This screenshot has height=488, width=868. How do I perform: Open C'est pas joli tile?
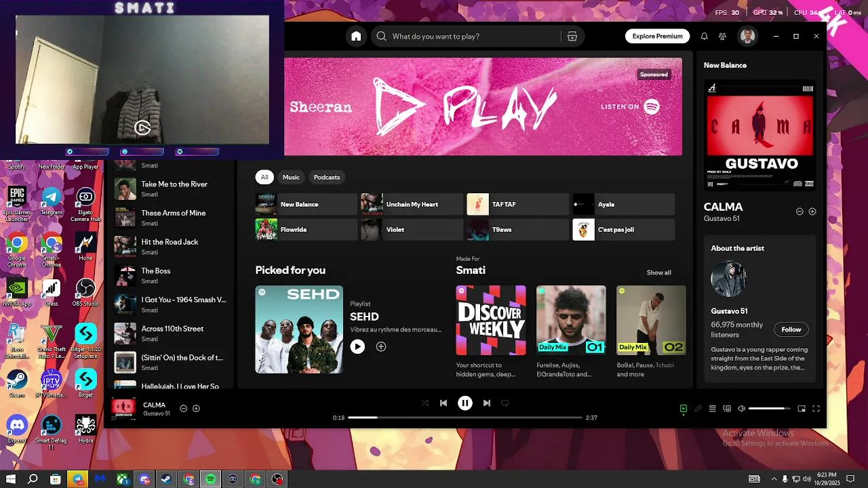pos(624,230)
